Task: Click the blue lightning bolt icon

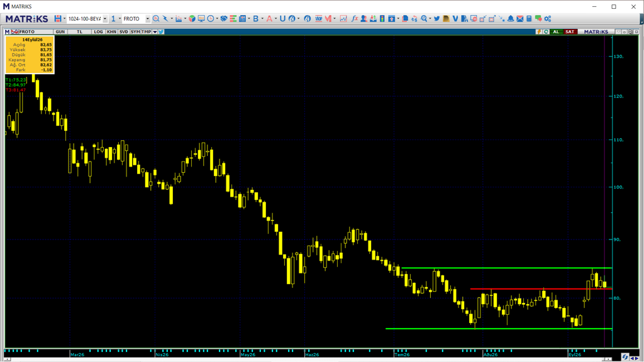Action: pos(165,19)
